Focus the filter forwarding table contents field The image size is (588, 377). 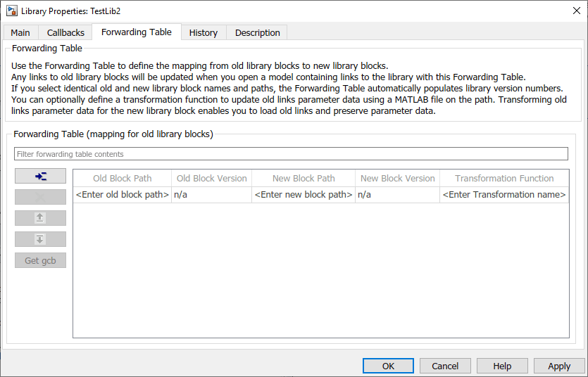coord(291,154)
